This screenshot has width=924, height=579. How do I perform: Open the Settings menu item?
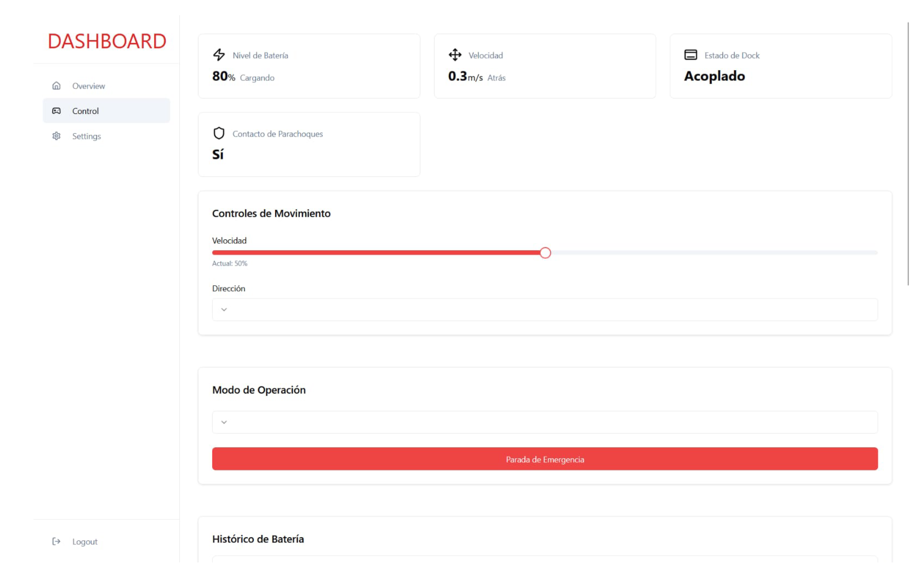tap(87, 136)
